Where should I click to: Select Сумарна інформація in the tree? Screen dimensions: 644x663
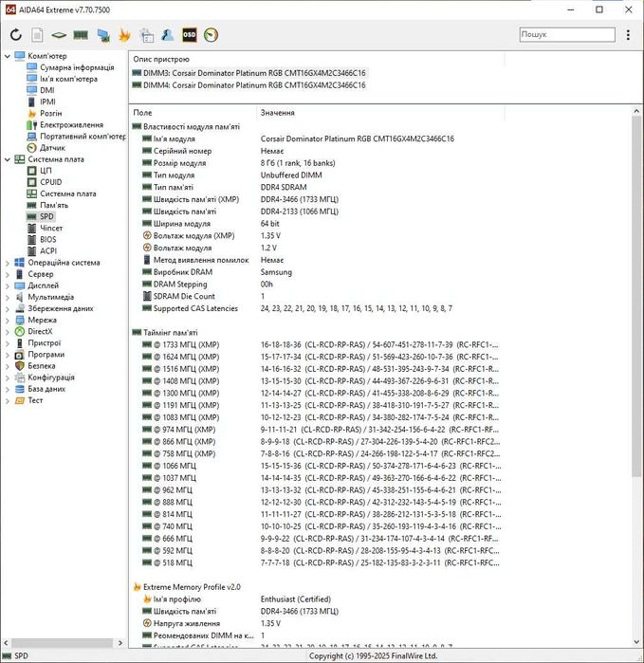tap(77, 67)
